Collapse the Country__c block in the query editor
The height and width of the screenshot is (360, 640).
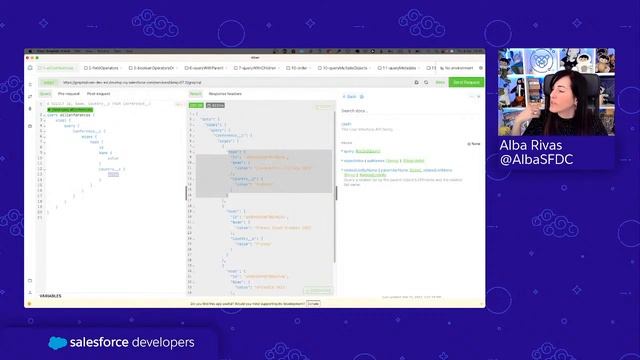pyautogui.click(x=44, y=169)
